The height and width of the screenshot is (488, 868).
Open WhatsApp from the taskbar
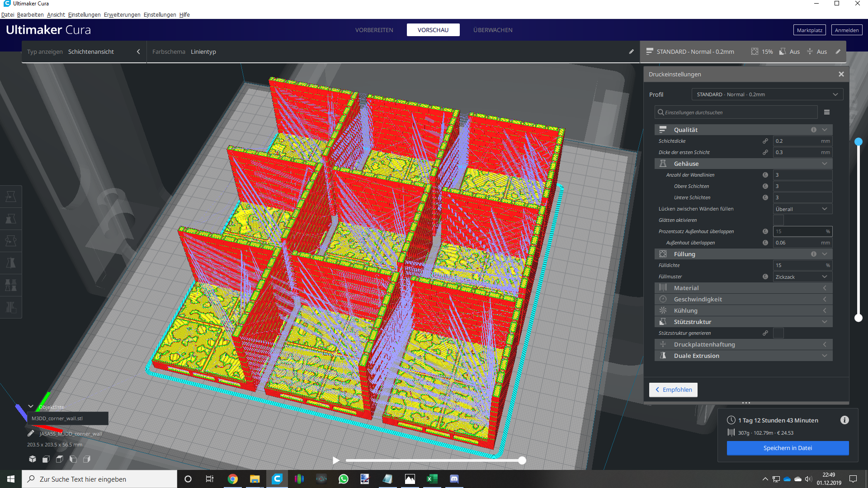344,479
